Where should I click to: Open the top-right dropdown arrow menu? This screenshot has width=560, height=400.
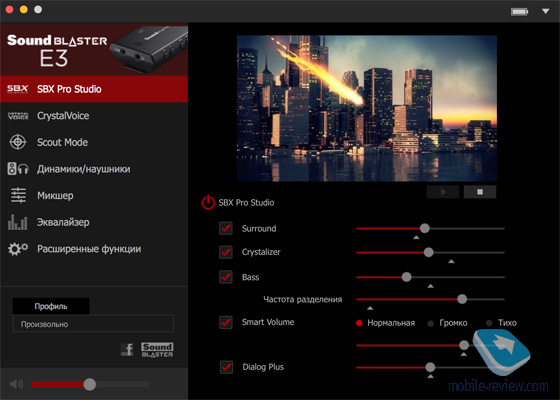point(545,11)
